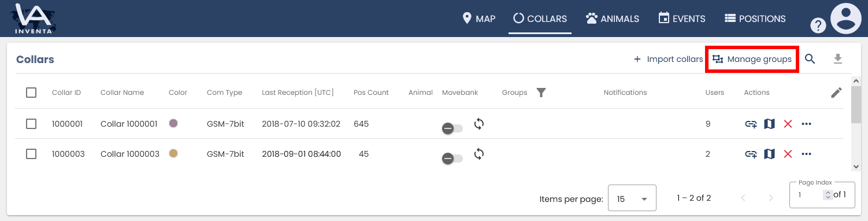Click the Import collars button
Screen dimensions: 868x221
(668, 59)
